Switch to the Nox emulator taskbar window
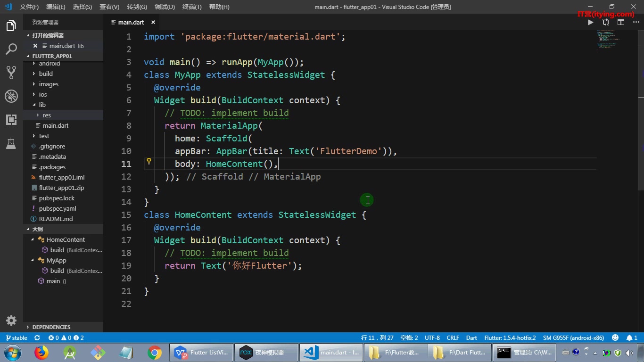 tap(266, 353)
